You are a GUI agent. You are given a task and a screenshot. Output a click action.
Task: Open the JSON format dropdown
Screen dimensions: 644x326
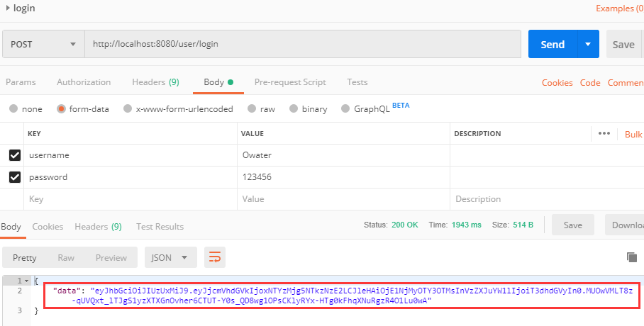point(171,257)
